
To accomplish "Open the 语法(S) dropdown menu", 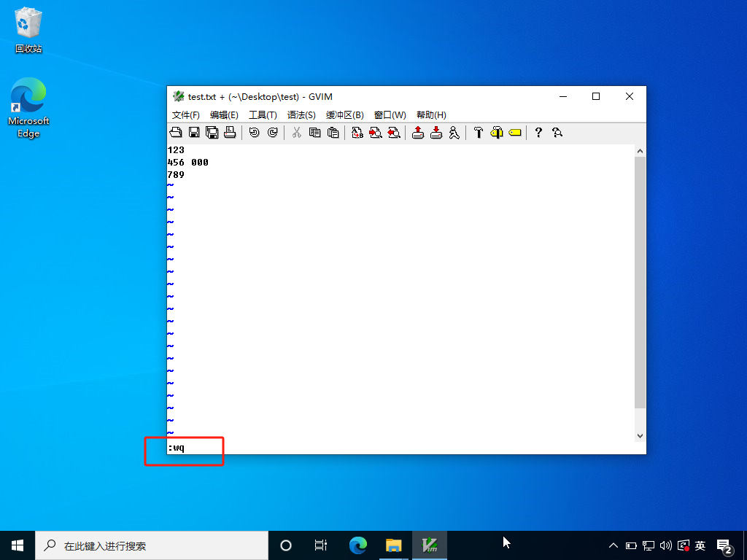I will [x=301, y=115].
